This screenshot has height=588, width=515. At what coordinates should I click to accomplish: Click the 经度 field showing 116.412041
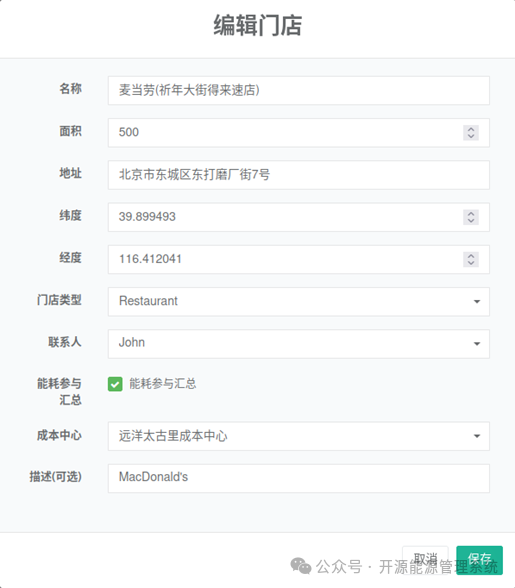(x=285, y=260)
